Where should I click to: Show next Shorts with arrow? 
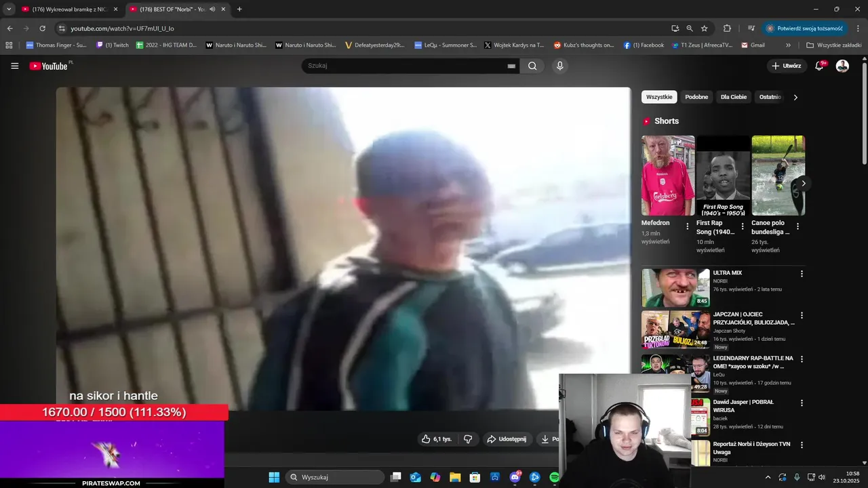pyautogui.click(x=804, y=183)
